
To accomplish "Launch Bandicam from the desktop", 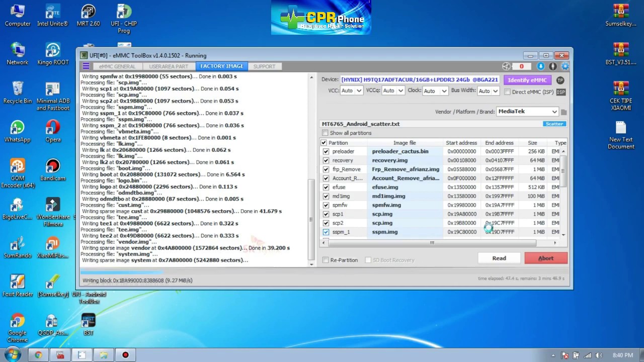I will tap(53, 170).
